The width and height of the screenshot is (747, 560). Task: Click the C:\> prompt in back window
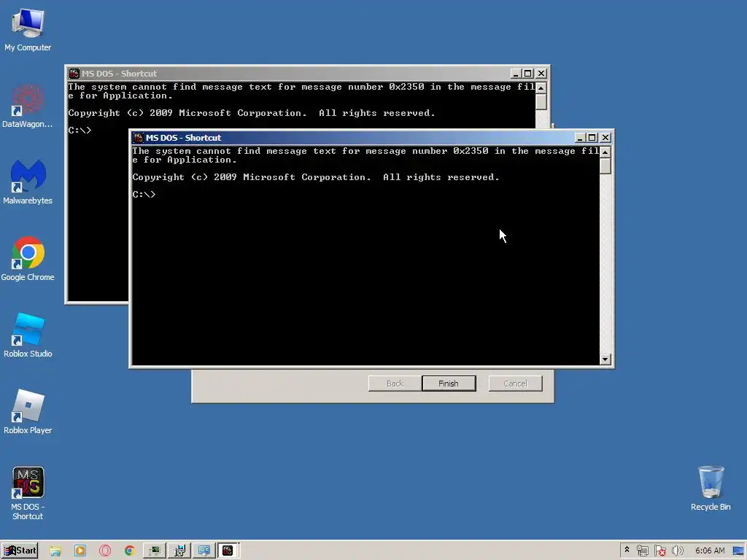coord(80,130)
